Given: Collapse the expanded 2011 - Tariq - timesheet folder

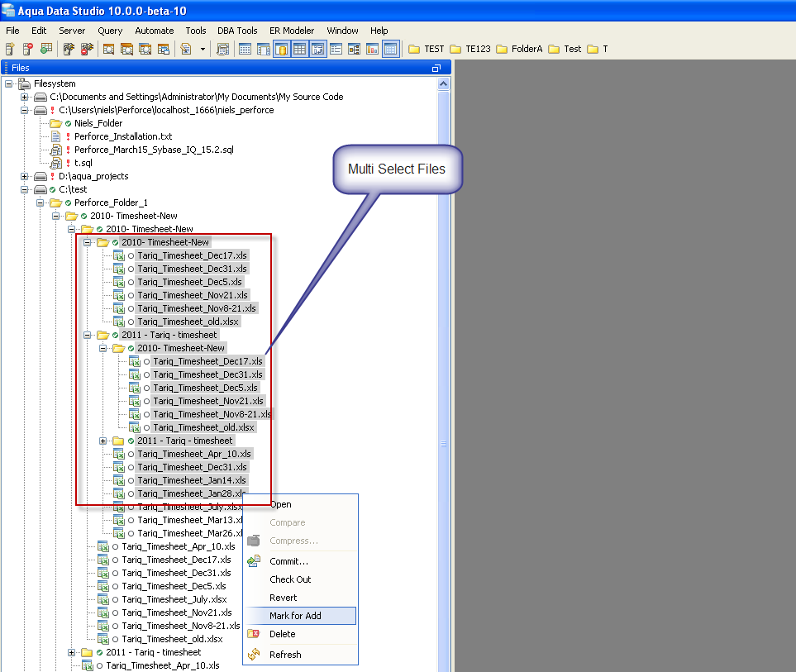Looking at the screenshot, I should pos(88,335).
